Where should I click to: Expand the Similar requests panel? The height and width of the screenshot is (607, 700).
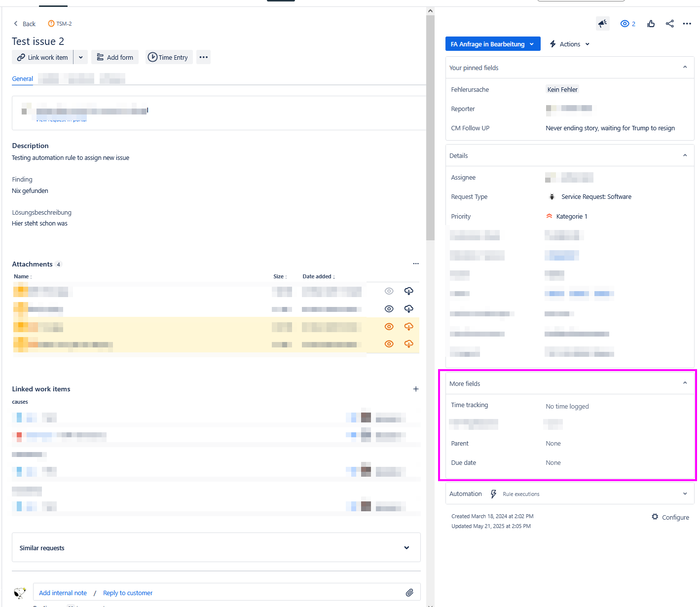tap(406, 548)
